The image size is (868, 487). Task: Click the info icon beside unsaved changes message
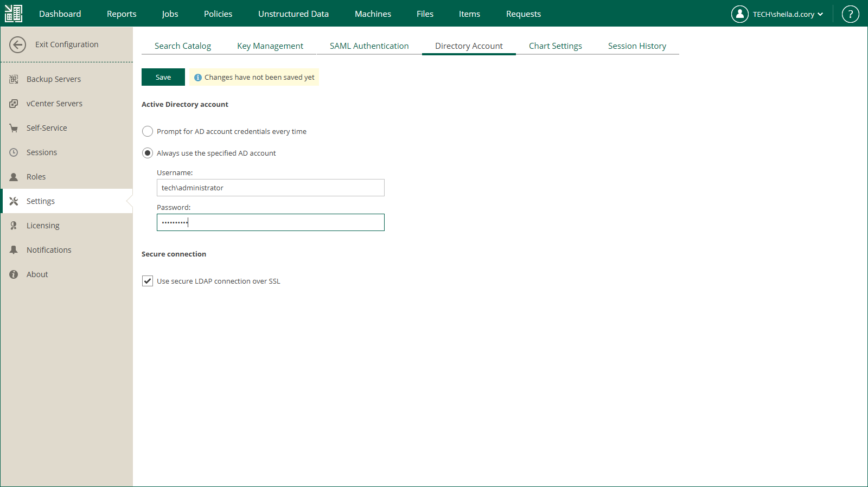[x=197, y=78]
